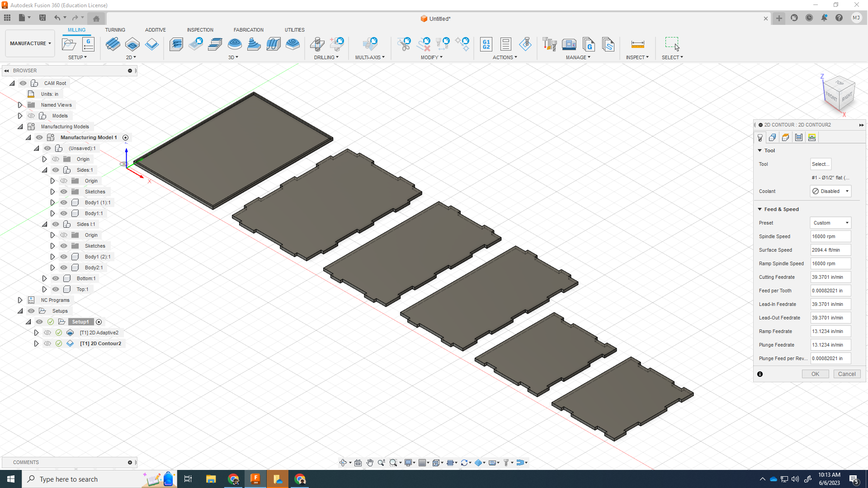Switch to the FABRICATION tab
868x488 pixels.
(x=248, y=30)
